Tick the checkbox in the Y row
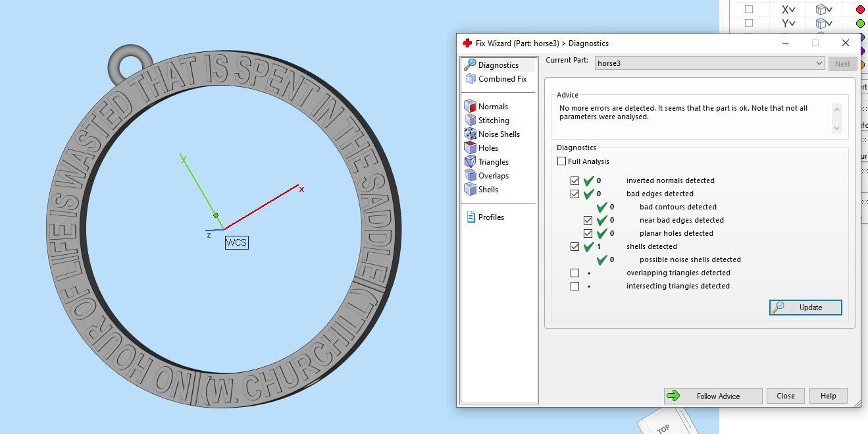 point(748,23)
